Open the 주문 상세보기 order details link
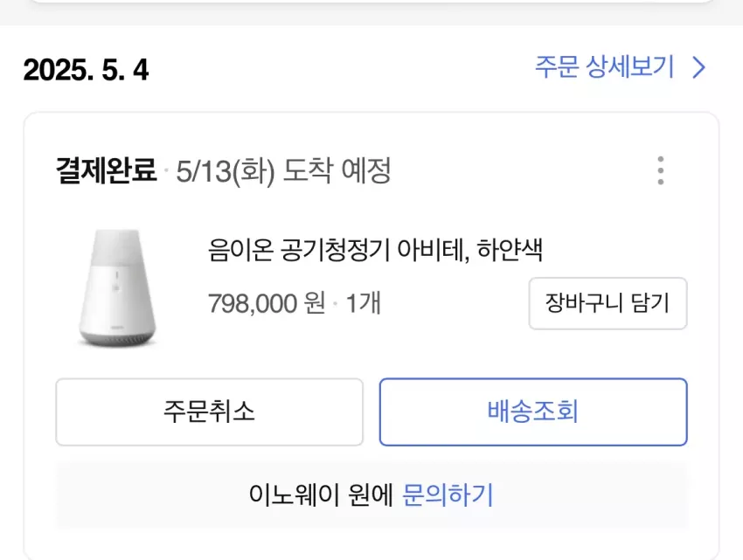The height and width of the screenshot is (560, 743). coord(604,66)
